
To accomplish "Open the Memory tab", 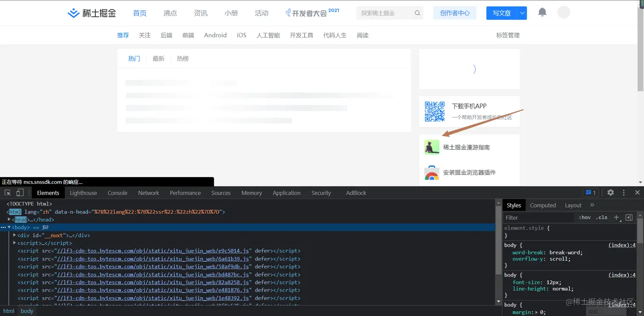I will click(252, 192).
